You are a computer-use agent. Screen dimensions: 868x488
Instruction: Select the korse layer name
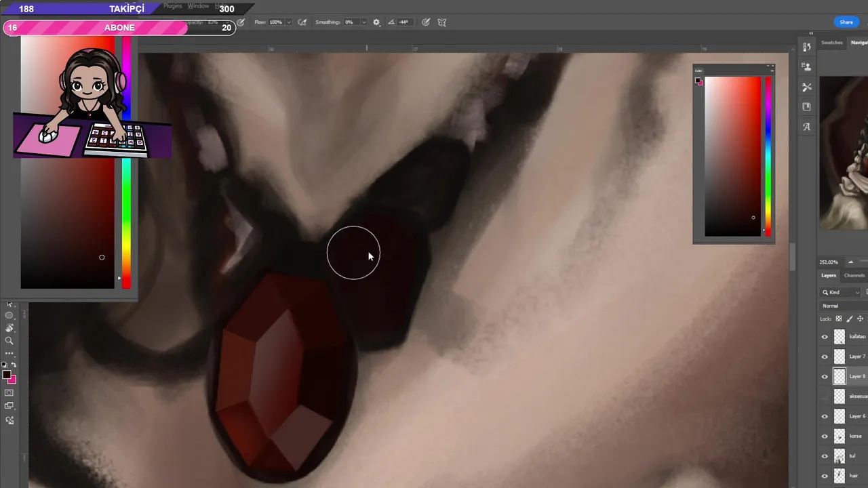tap(856, 436)
